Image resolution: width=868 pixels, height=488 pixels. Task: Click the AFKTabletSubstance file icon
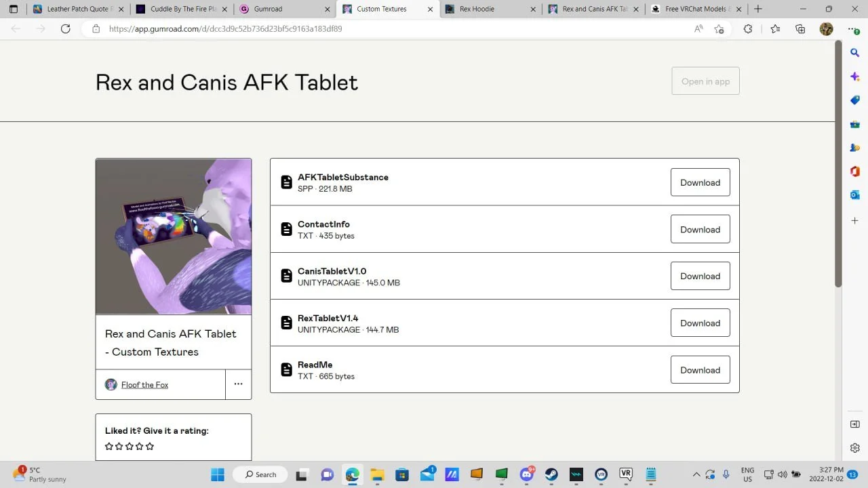point(287,182)
